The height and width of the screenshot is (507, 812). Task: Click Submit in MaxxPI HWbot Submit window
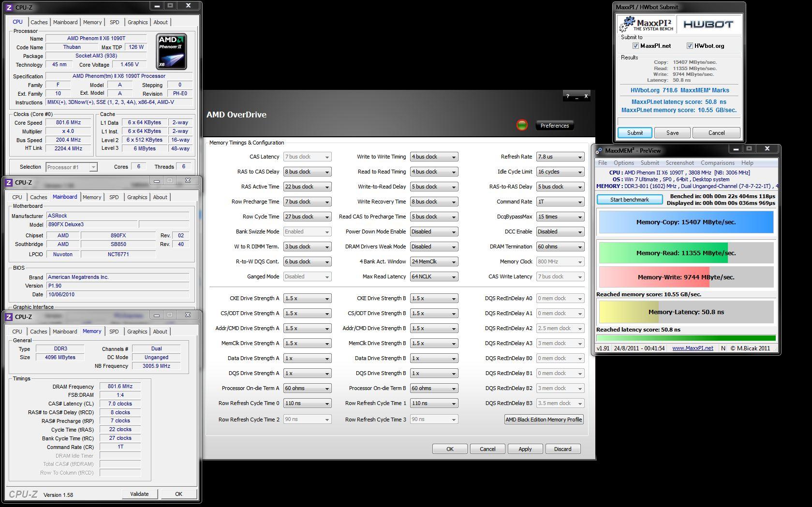(x=635, y=133)
